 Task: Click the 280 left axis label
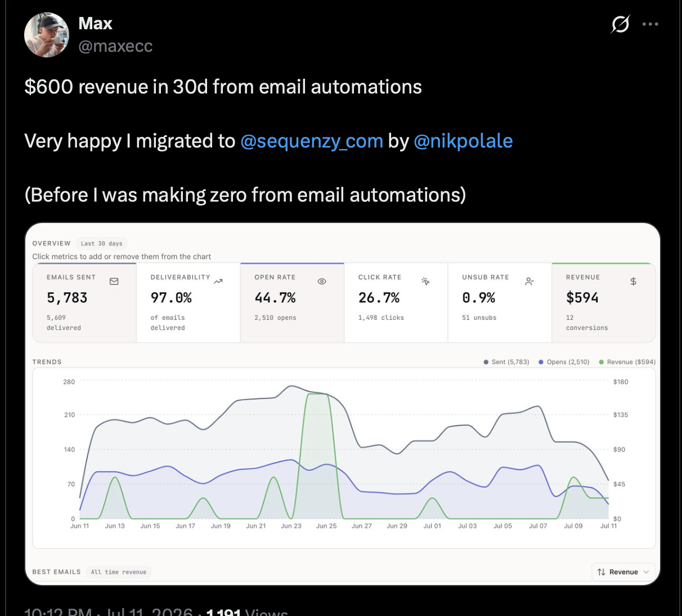69,382
